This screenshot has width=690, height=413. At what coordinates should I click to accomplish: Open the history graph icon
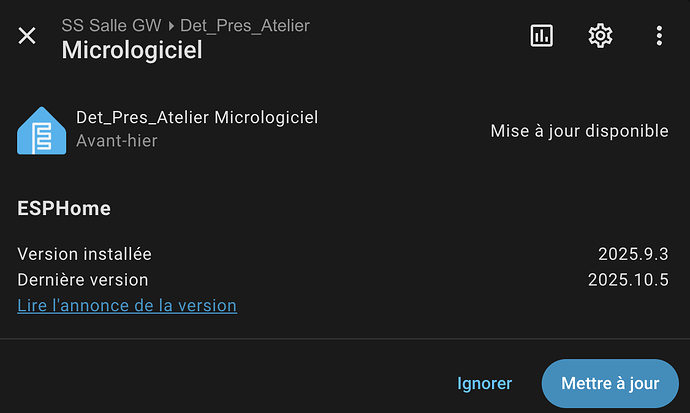click(541, 36)
